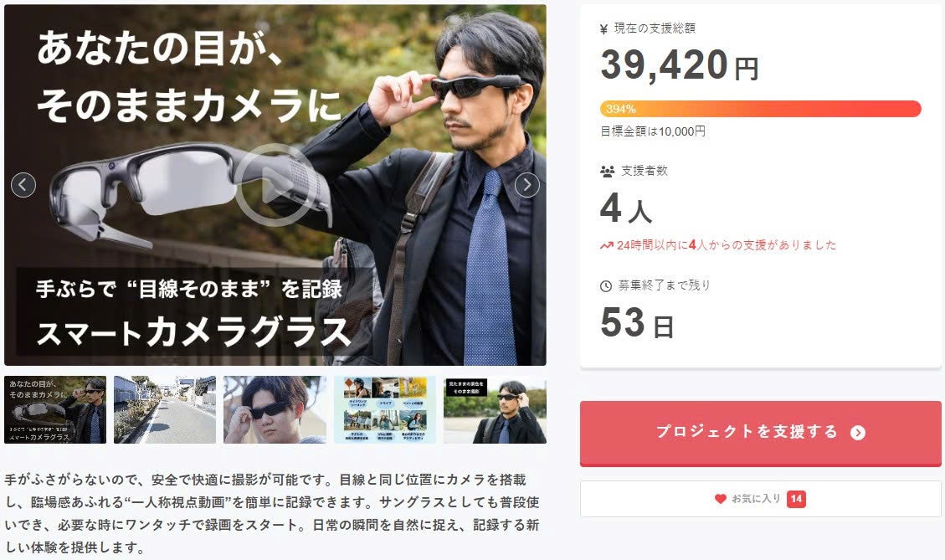The image size is (945, 560).
Task: Click the red trending arrow icon
Action: (606, 245)
